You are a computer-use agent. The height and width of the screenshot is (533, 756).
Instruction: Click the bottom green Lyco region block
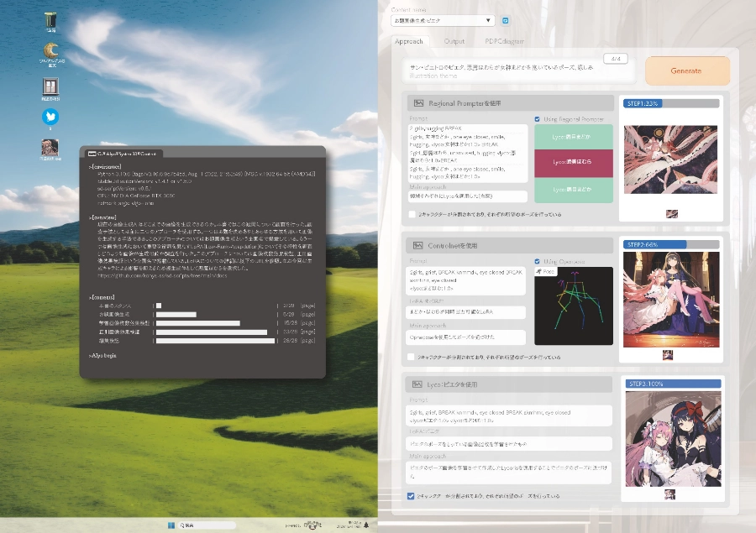tap(573, 190)
